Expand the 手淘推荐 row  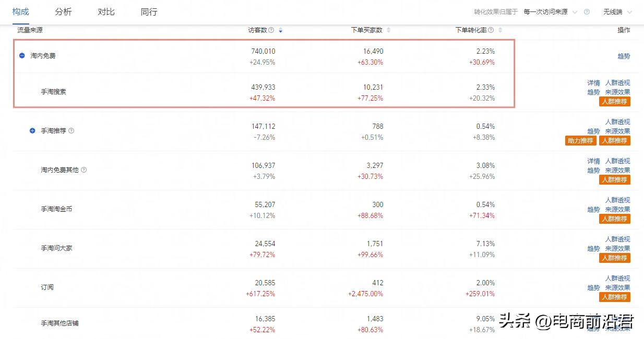(32, 131)
